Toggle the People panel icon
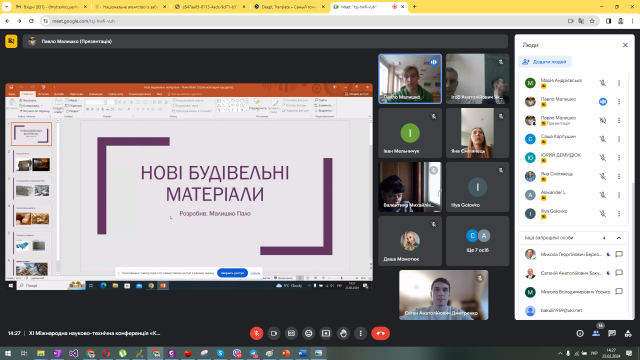 596,333
